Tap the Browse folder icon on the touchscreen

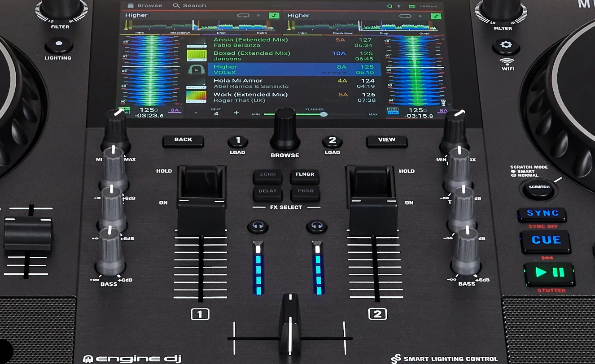coord(131,5)
